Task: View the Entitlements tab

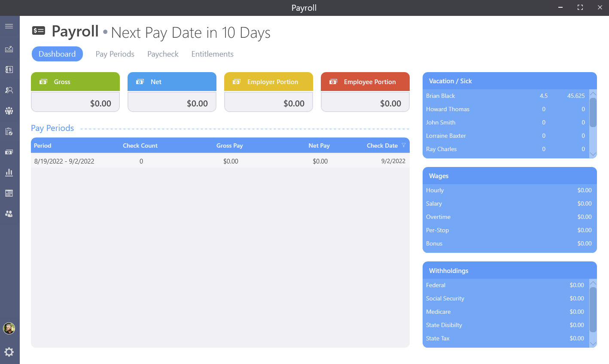Action: tap(212, 54)
